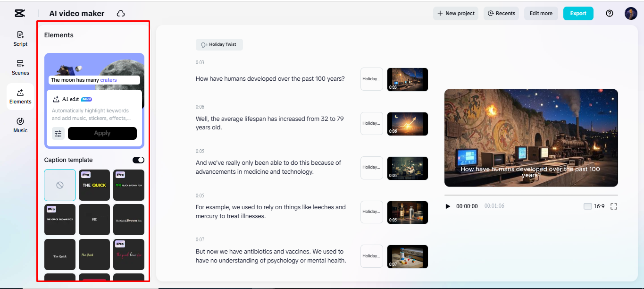This screenshot has width=644, height=289.
Task: Open voice dropdown for first scene
Action: (371, 79)
